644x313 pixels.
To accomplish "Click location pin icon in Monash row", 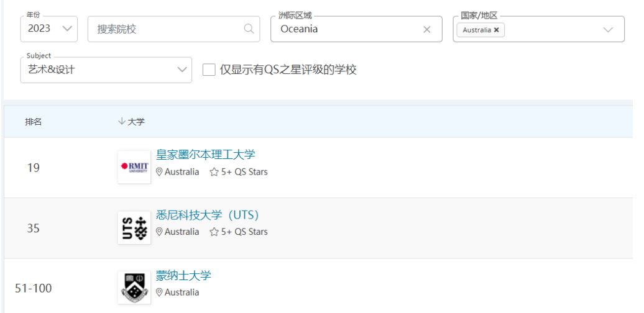I will [159, 293].
